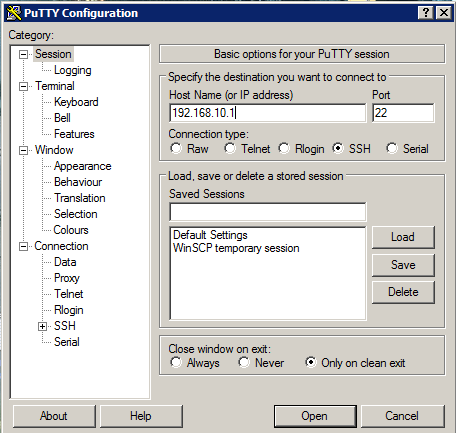Click the Load button
Image resolution: width=456 pixels, height=433 pixels.
click(x=403, y=237)
